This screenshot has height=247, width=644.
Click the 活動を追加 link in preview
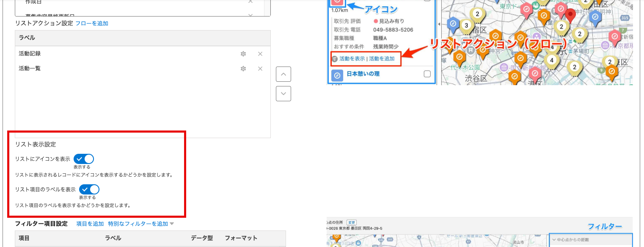[382, 59]
